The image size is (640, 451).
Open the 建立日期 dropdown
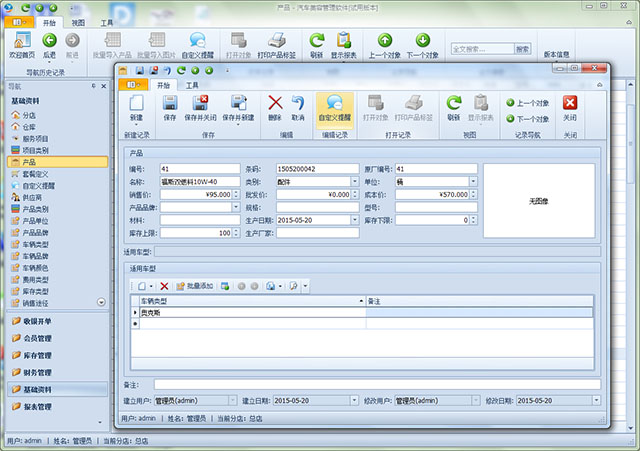coord(354,400)
